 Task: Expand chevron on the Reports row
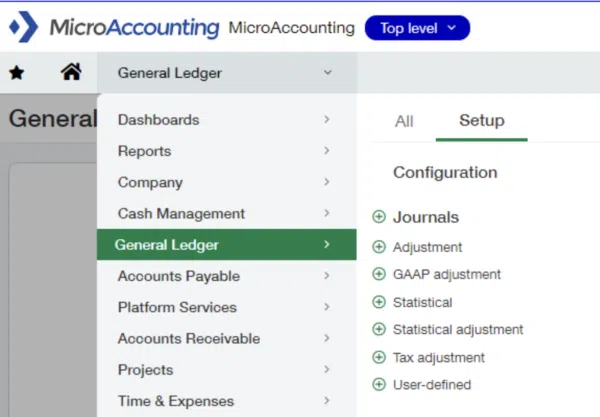click(x=326, y=151)
